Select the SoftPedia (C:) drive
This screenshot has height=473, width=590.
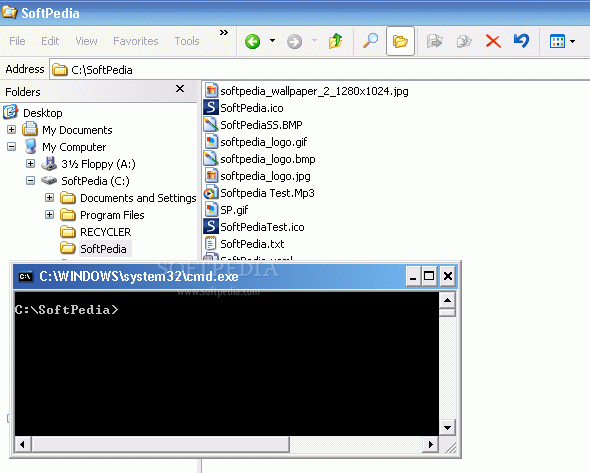click(x=95, y=181)
